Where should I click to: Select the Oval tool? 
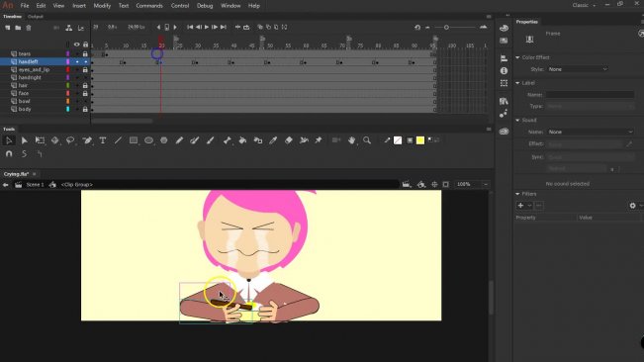[148, 140]
